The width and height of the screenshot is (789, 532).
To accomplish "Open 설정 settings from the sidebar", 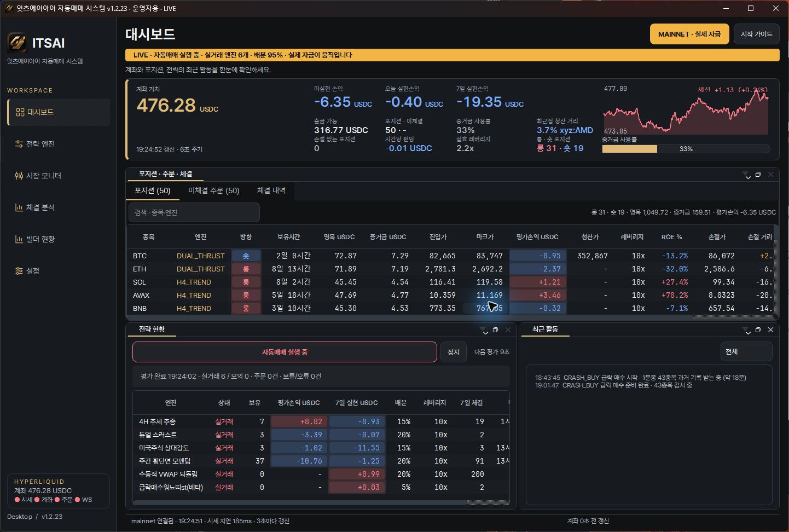I will [x=59, y=271].
